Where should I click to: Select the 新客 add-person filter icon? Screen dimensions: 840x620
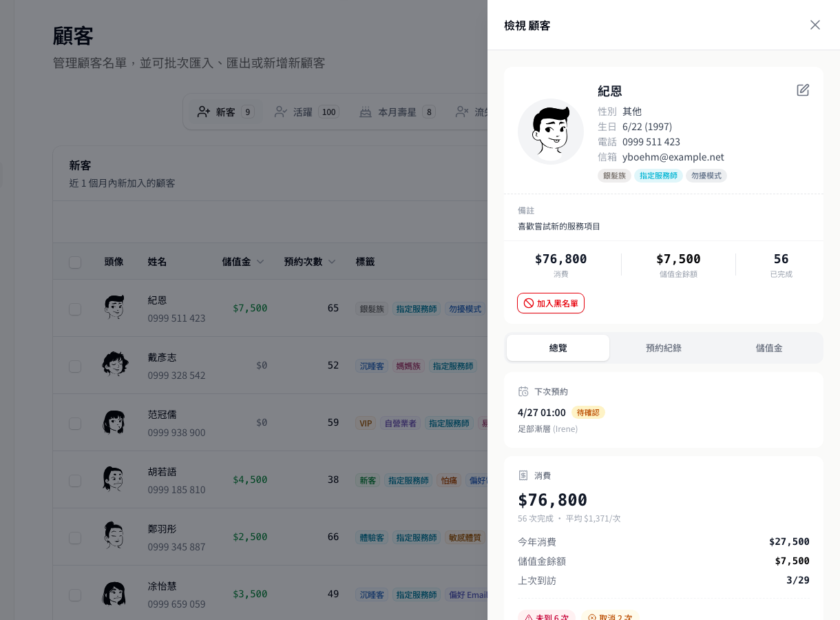[x=204, y=111]
